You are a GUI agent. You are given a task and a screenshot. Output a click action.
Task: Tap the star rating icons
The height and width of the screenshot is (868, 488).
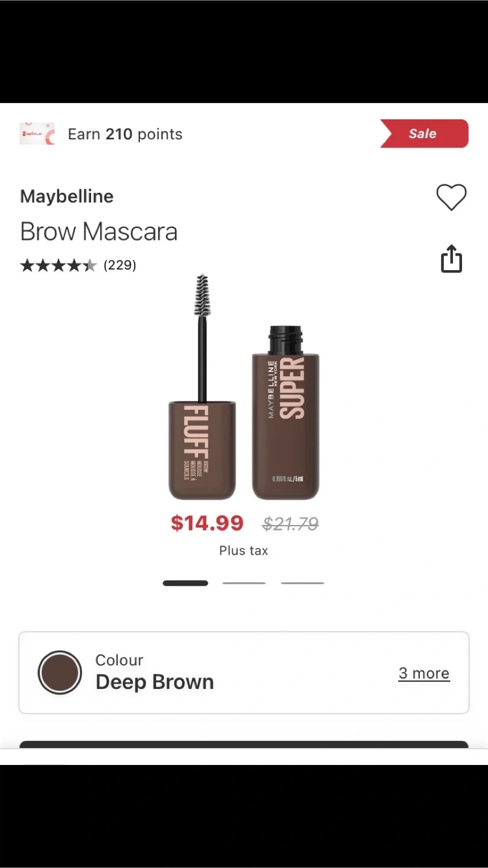point(58,265)
